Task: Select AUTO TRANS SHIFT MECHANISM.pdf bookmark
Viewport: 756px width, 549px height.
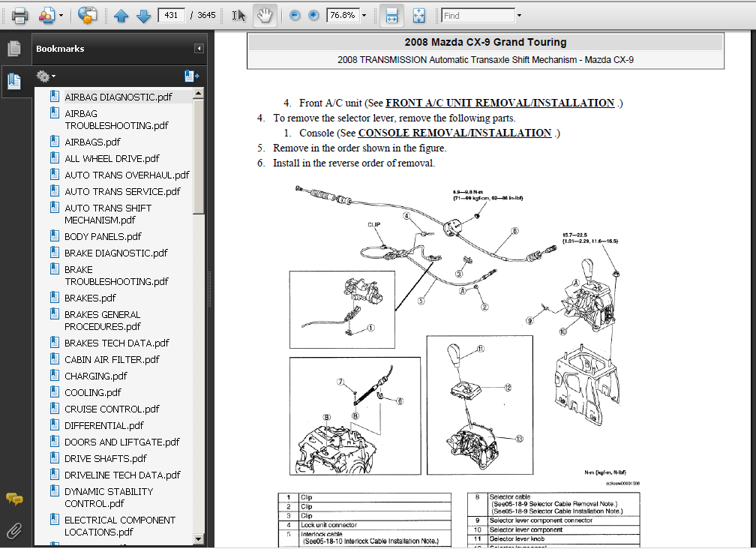Action: (108, 214)
